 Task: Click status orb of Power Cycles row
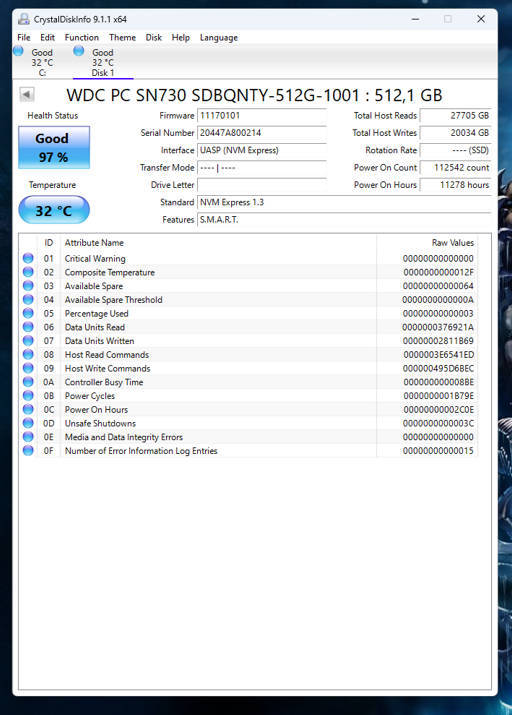[x=28, y=395]
